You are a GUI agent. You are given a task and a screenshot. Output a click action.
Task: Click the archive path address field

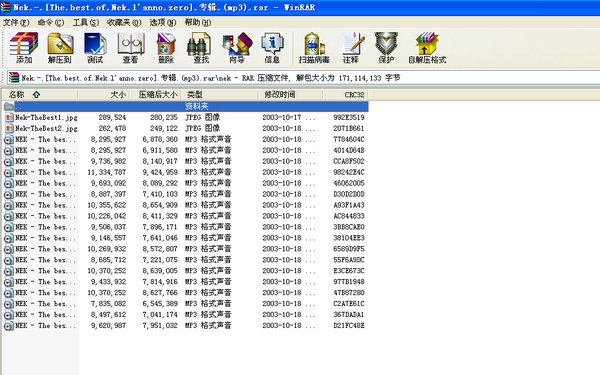(x=302, y=78)
